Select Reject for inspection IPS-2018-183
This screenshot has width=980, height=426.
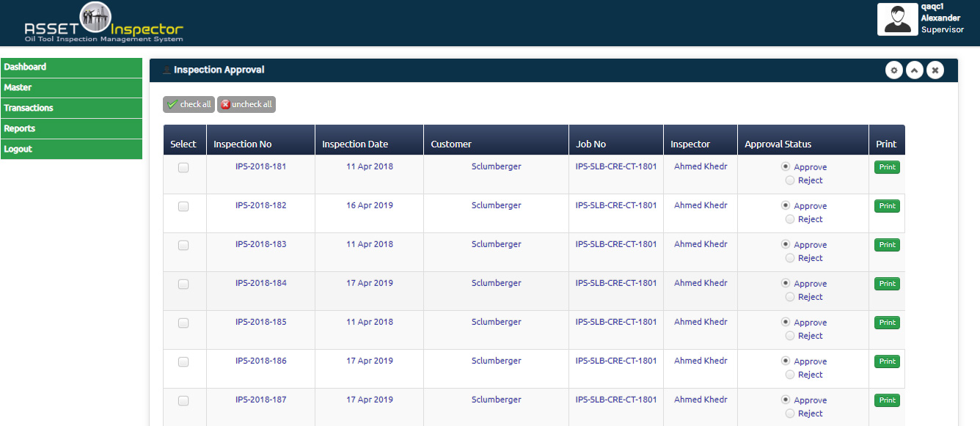[x=790, y=258]
